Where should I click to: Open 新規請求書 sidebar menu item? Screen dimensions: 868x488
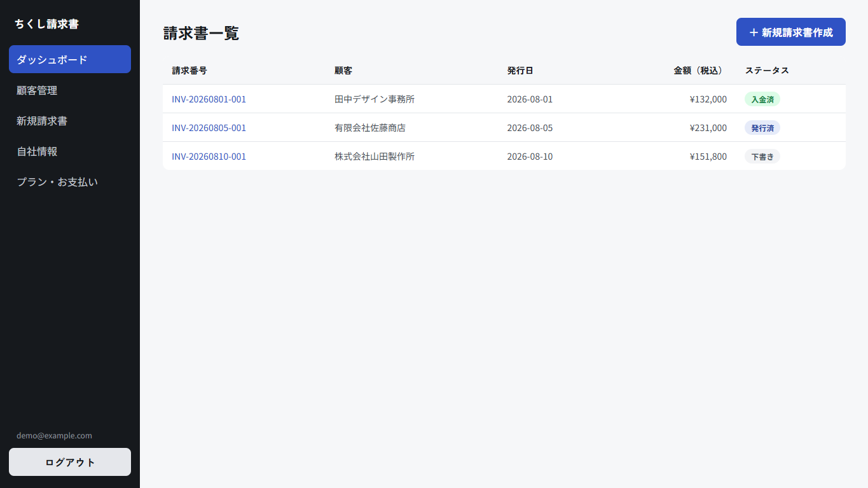70,121
